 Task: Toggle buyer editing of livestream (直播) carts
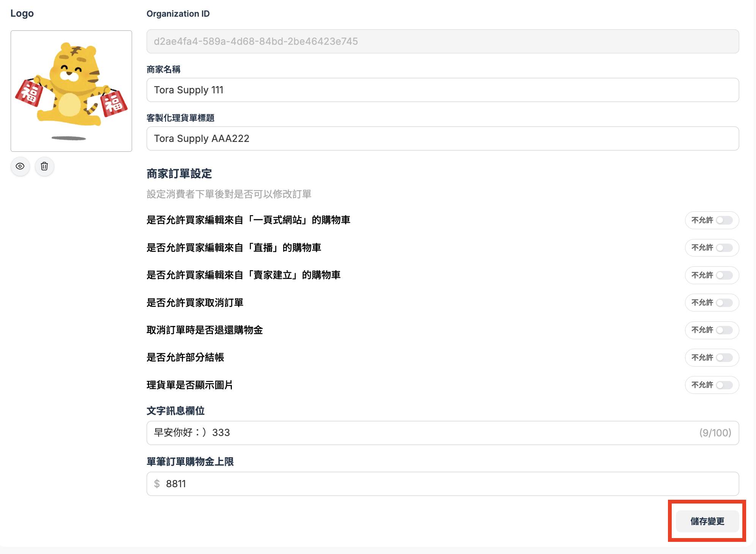724,247
